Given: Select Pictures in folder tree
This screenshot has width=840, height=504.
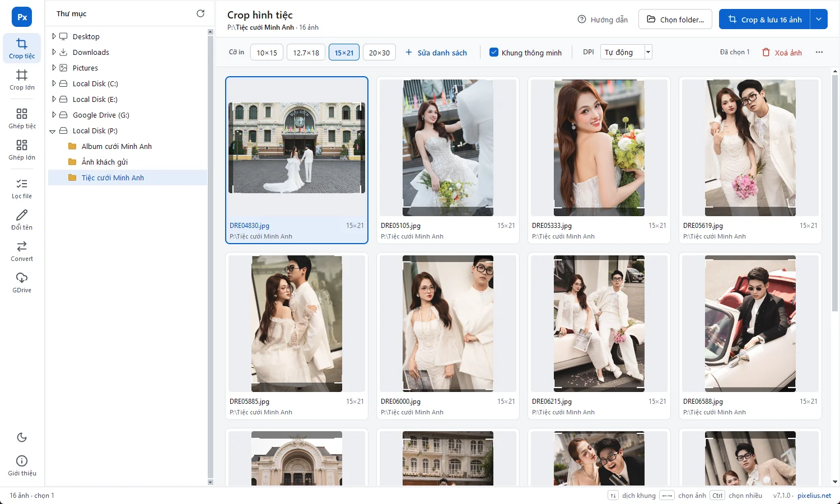Looking at the screenshot, I should (x=85, y=68).
